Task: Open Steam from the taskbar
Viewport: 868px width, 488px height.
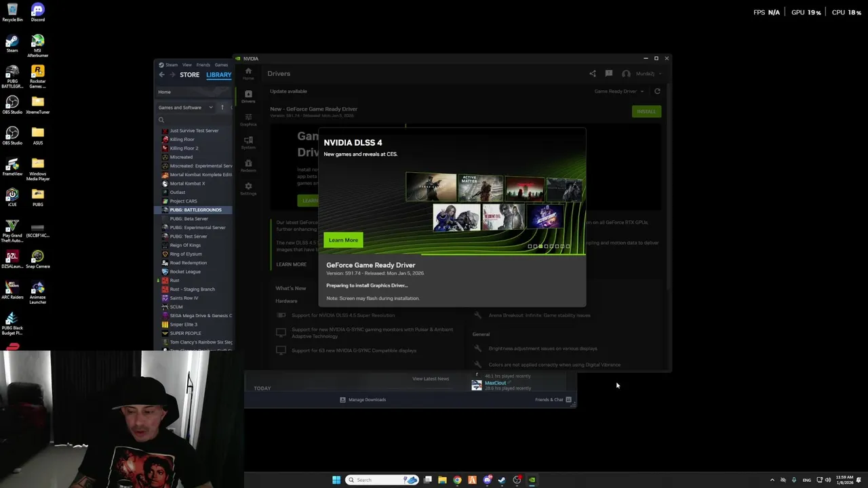Action: (502, 480)
